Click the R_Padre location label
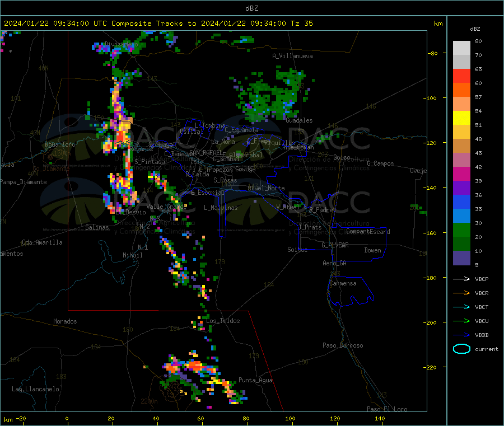The width and height of the screenshot is (504, 426). click(321, 210)
